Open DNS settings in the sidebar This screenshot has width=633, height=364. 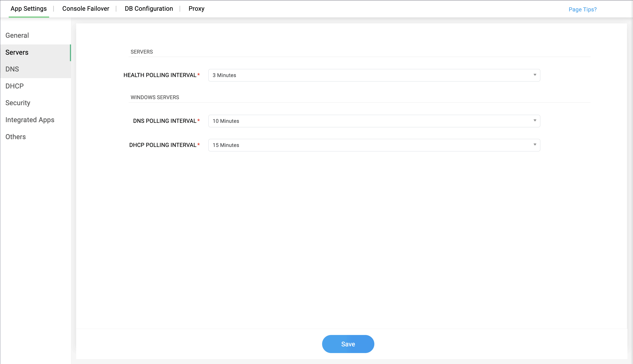click(x=12, y=69)
